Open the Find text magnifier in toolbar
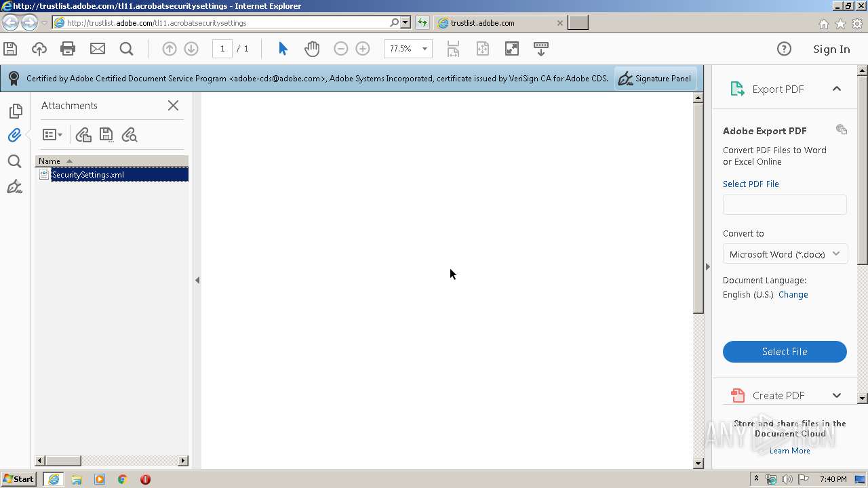The image size is (868, 488). pyautogui.click(x=126, y=49)
